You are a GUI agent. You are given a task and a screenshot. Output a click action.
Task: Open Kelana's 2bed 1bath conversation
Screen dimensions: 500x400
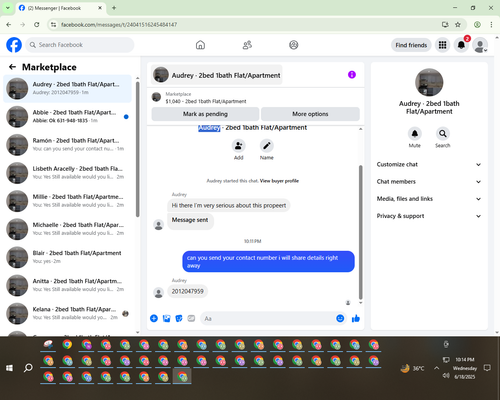(67, 313)
